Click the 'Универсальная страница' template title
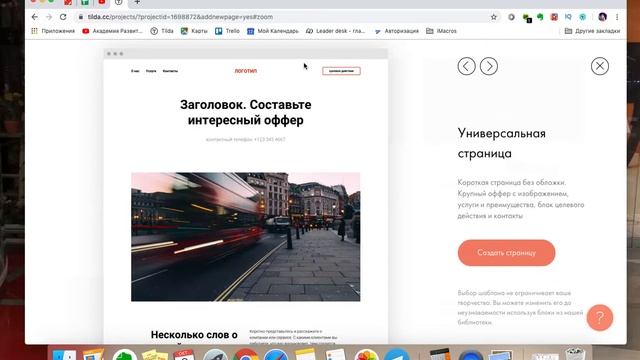 coord(502,143)
